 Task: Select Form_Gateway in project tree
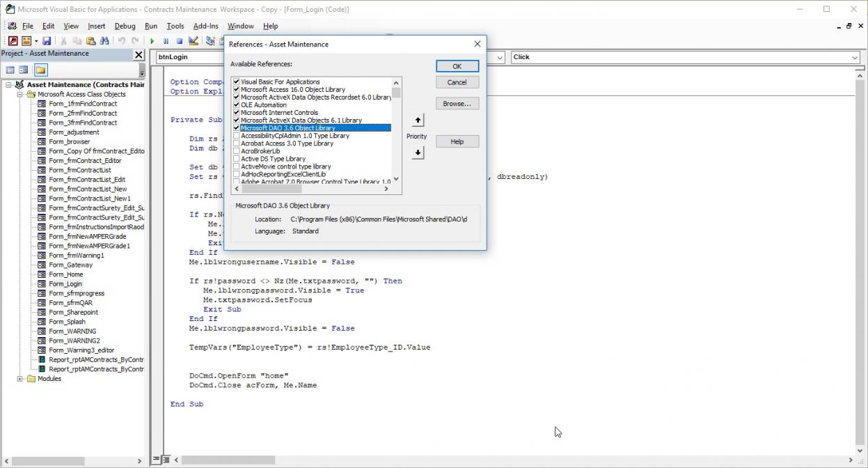pyautogui.click(x=70, y=265)
